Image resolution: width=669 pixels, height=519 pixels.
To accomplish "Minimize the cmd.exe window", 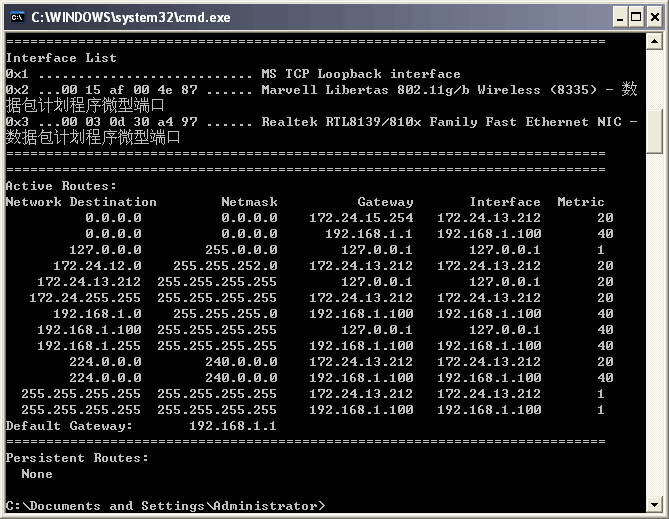I will (x=620, y=17).
